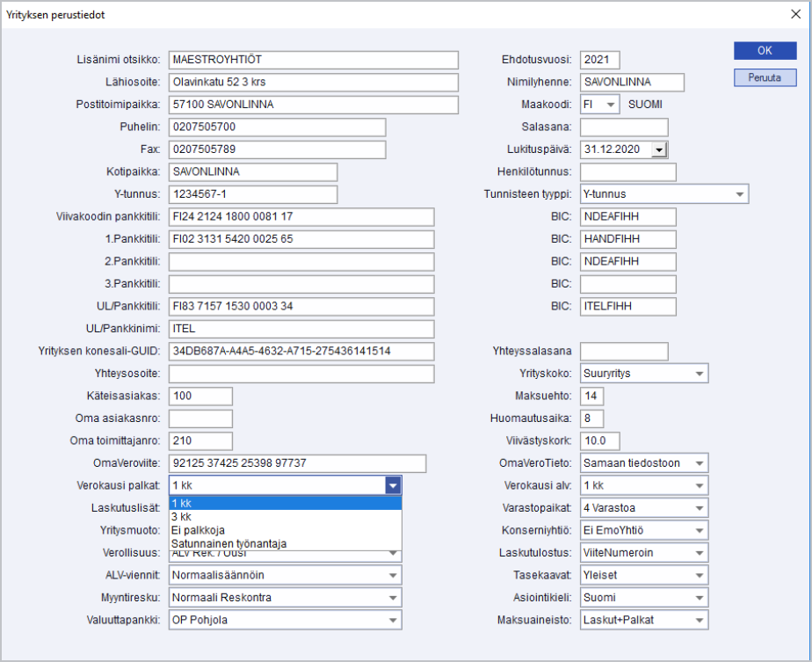Viewport: 812px width, 662px height.
Task: Open Asiointikieli language dropdown
Action: coord(700,598)
